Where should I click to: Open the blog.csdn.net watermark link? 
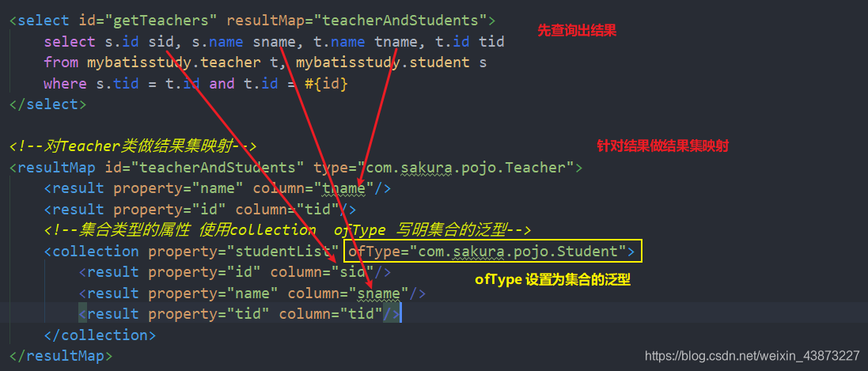pyautogui.click(x=752, y=355)
